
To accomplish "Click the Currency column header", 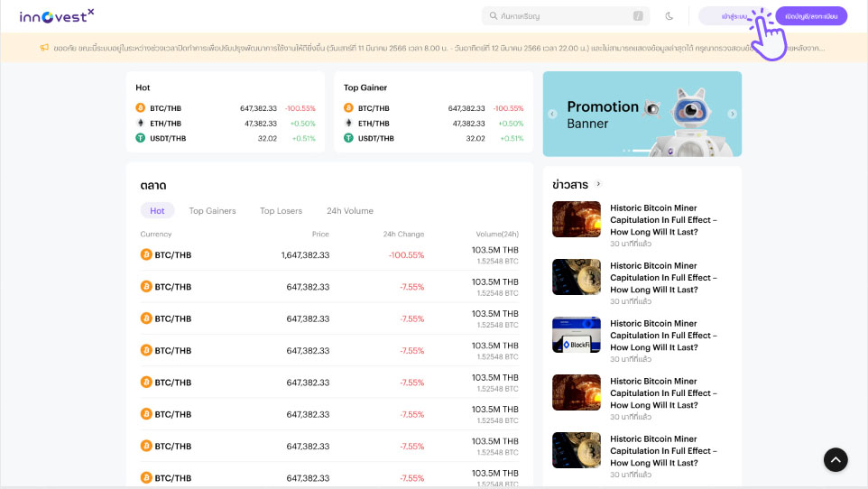I will click(x=155, y=234).
